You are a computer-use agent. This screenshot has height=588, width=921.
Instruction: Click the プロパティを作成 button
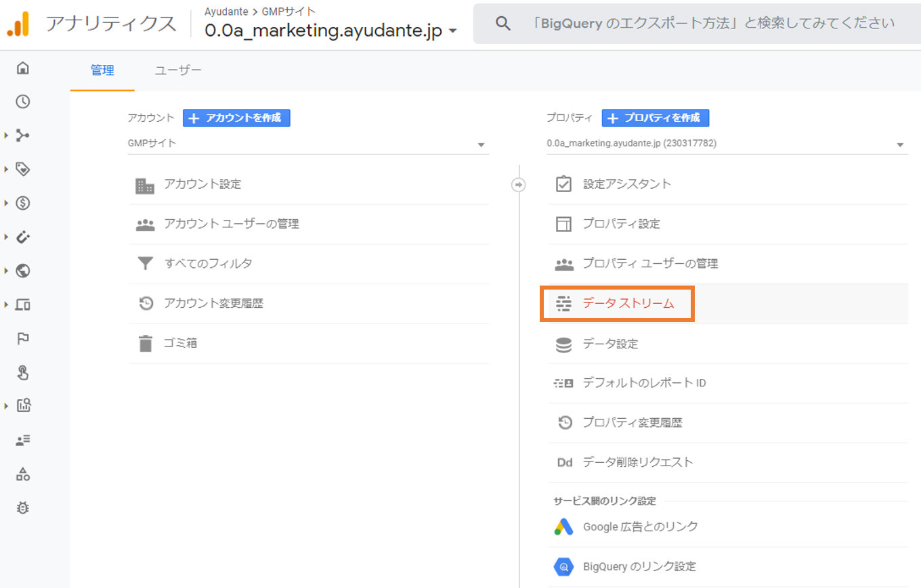[x=655, y=118]
